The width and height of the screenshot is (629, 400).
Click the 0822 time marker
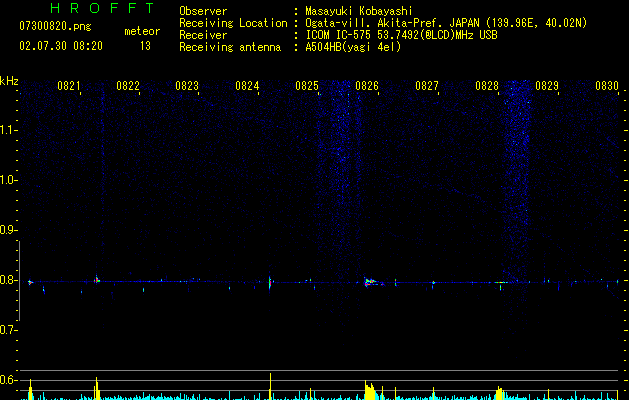tap(128, 86)
